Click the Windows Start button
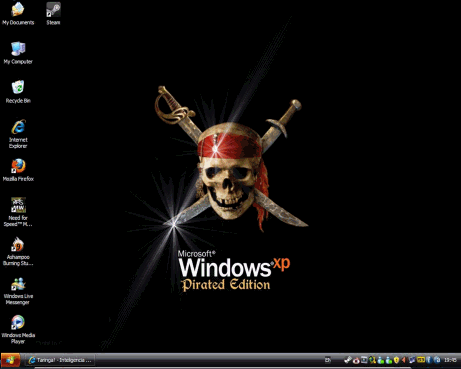The height and width of the screenshot is (369, 461). tap(10, 360)
